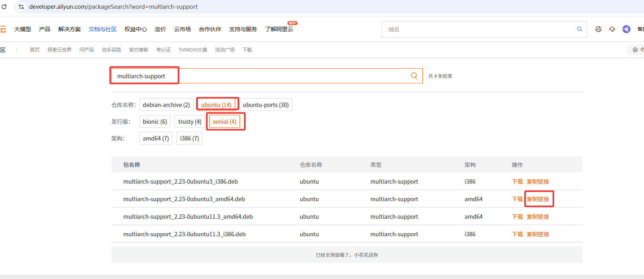This screenshot has height=279, width=644.
Task: Click the 仓库名称 table column header
Action: click(x=311, y=164)
